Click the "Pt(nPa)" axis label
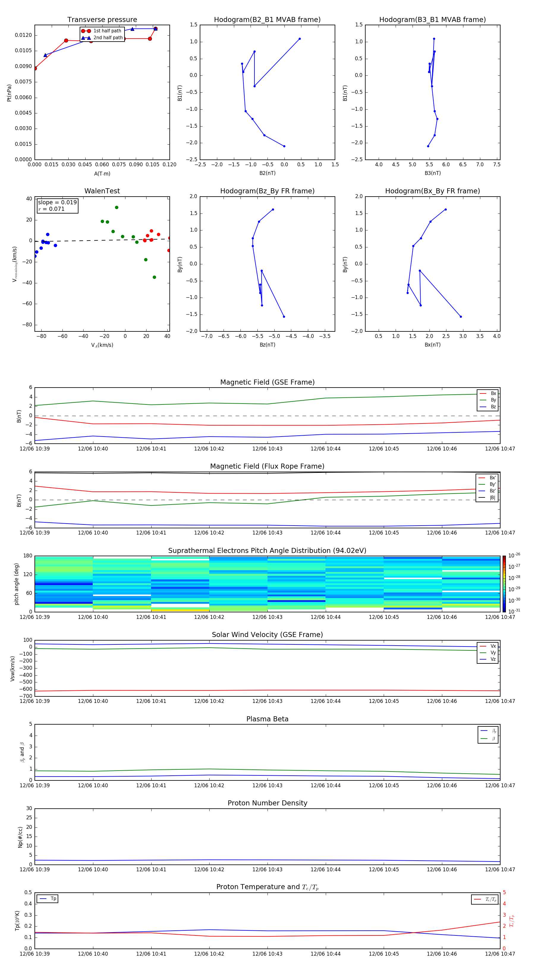This screenshot has width=535, height=980. [x=9, y=93]
